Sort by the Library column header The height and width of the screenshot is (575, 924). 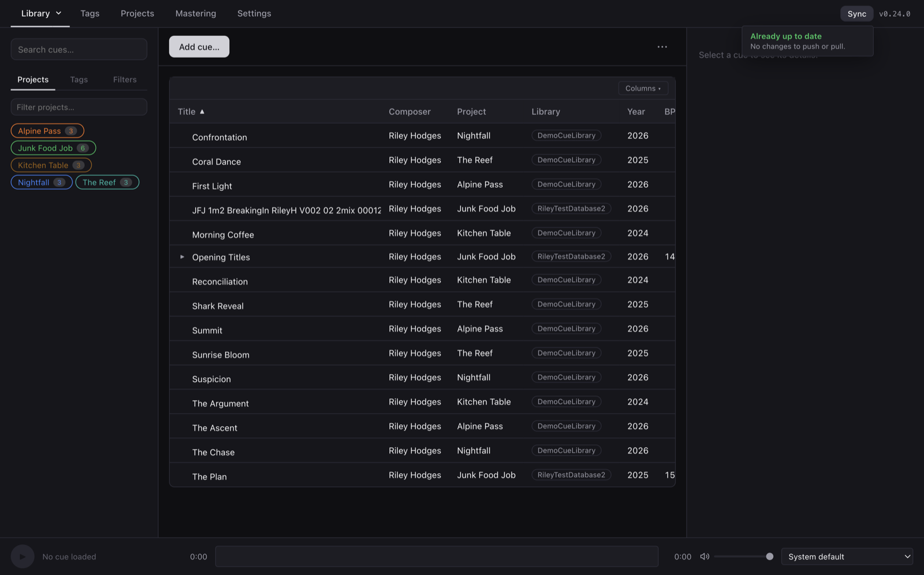tap(546, 111)
